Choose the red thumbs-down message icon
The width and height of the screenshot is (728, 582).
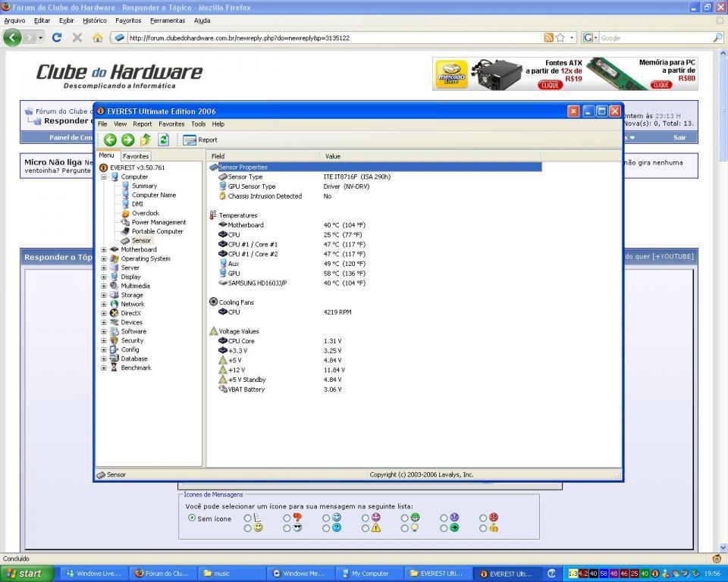tap(287, 518)
